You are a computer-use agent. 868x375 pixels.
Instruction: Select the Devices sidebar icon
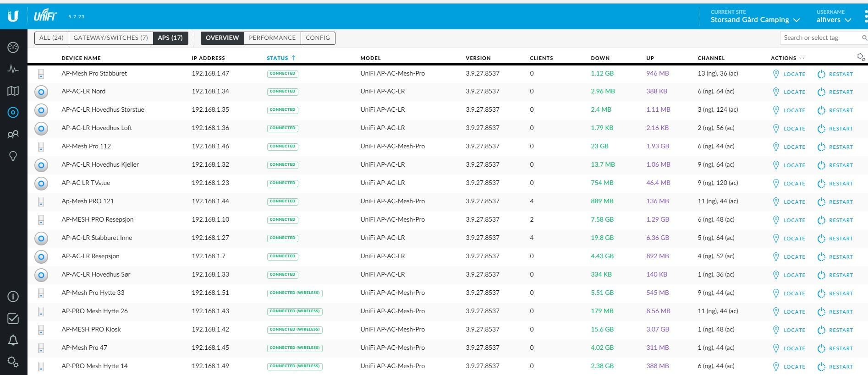pos(13,112)
